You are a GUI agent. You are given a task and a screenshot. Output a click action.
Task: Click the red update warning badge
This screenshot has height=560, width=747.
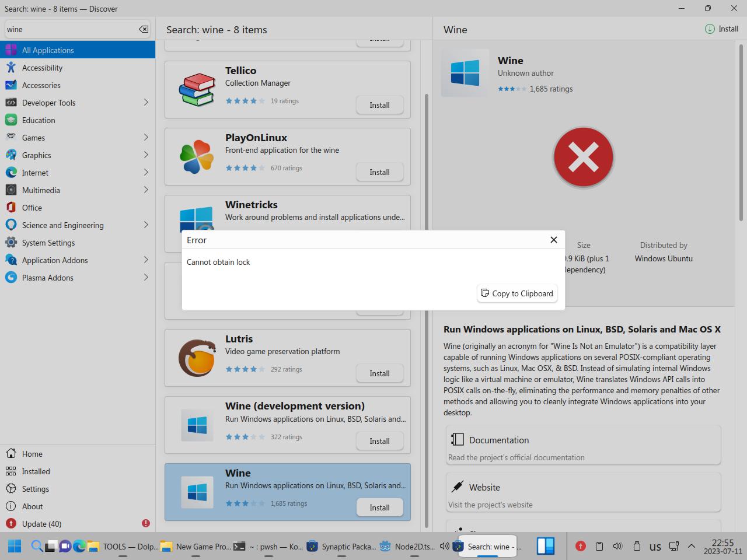pos(146,524)
